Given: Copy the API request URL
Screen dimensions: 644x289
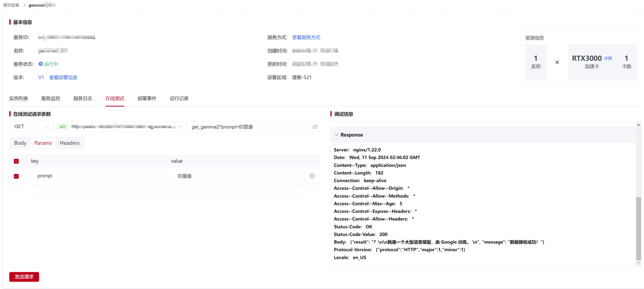Looking at the screenshot, I should tap(315, 127).
